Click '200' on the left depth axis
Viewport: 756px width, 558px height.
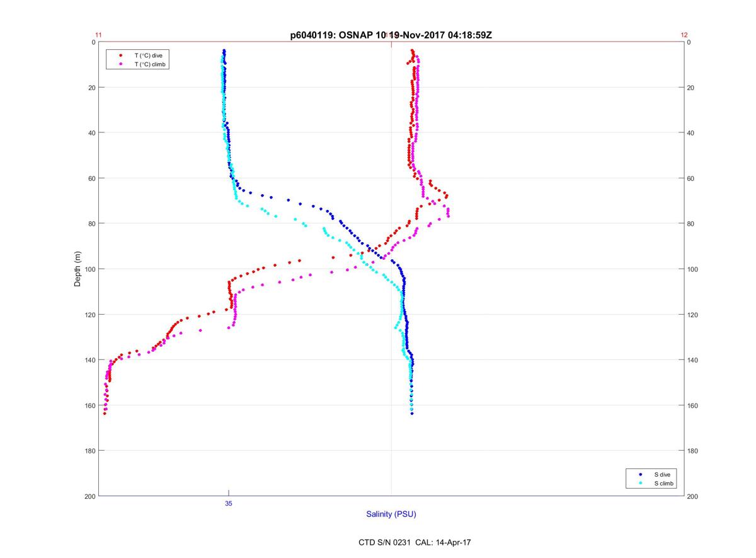(x=89, y=496)
